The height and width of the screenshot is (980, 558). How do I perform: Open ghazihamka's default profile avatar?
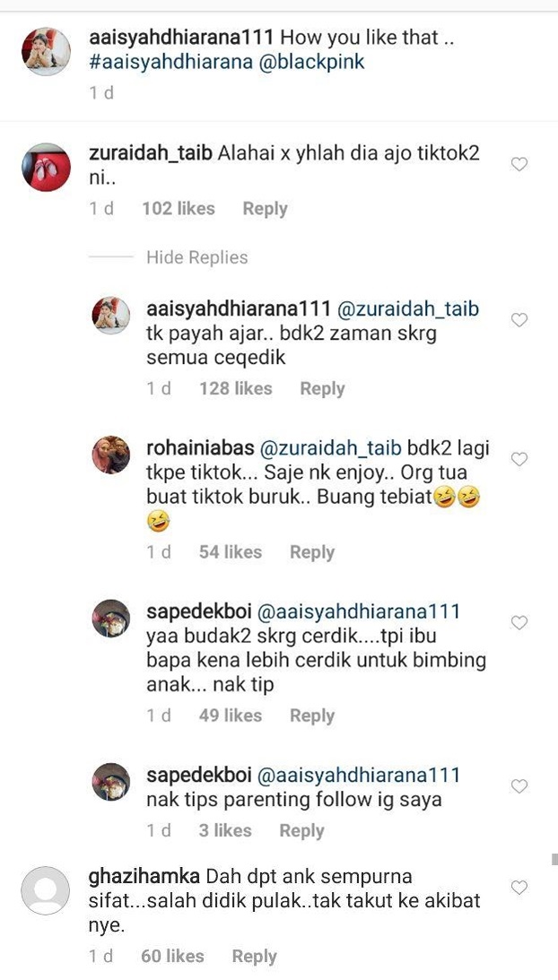click(46, 890)
